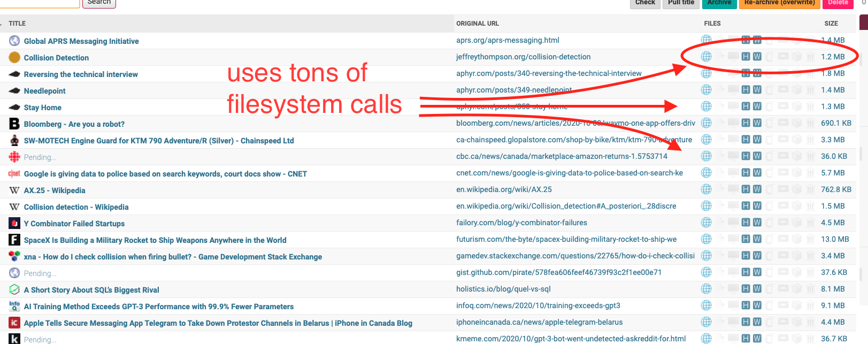Viewport: 868px width, 344px height.
Task: Click H icon in AX.25 Wikipedia row
Action: pos(746,189)
